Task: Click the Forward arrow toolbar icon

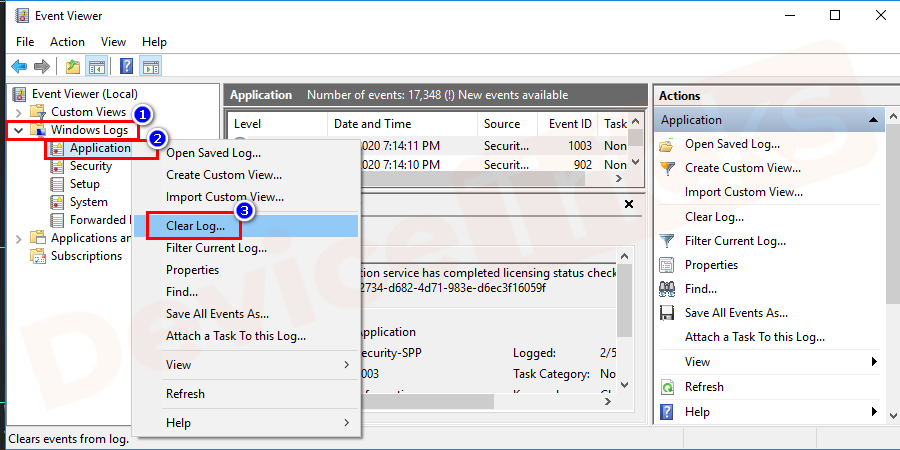Action: [42, 67]
